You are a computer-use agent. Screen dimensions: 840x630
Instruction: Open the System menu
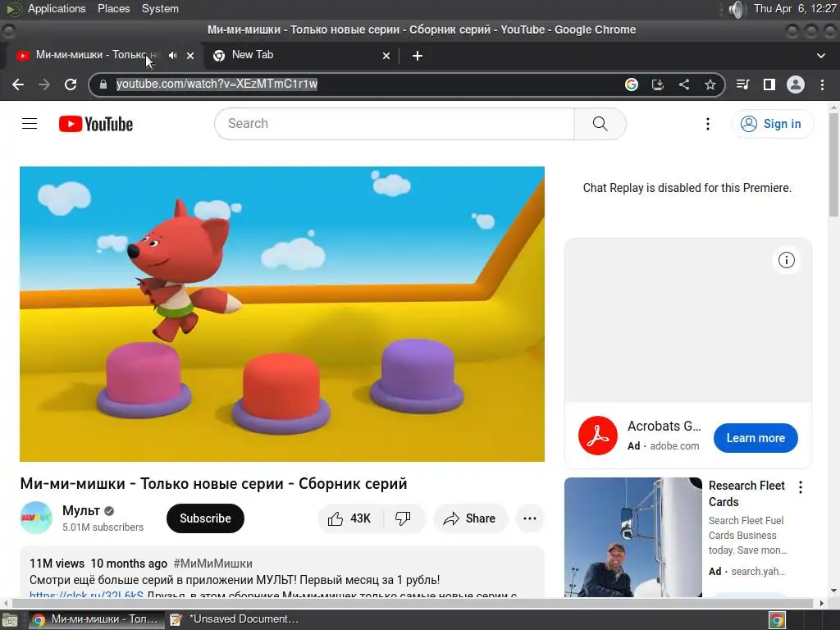click(x=160, y=8)
